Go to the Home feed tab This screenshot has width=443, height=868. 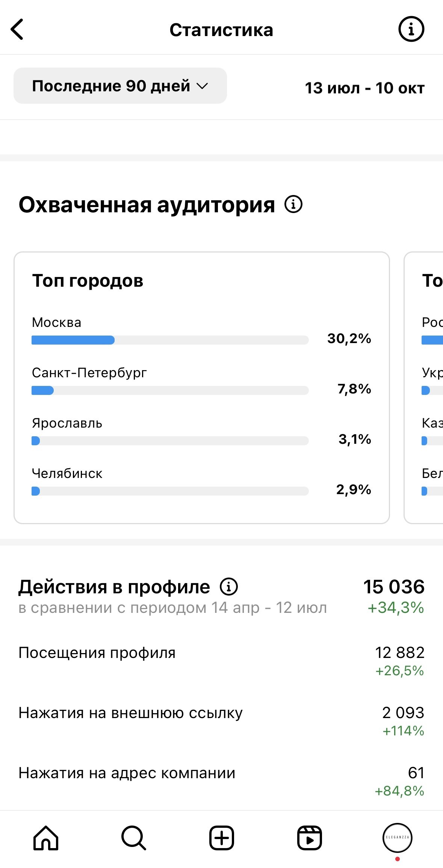[x=46, y=838]
